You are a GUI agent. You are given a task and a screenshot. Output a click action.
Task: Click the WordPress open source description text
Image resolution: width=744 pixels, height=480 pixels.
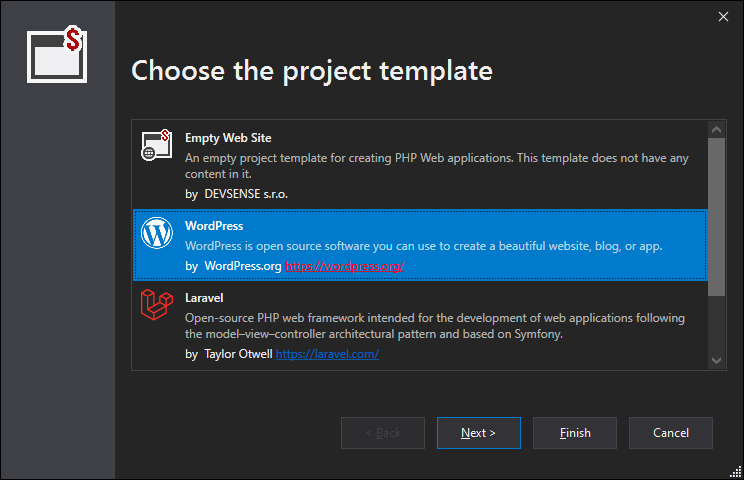tap(424, 246)
